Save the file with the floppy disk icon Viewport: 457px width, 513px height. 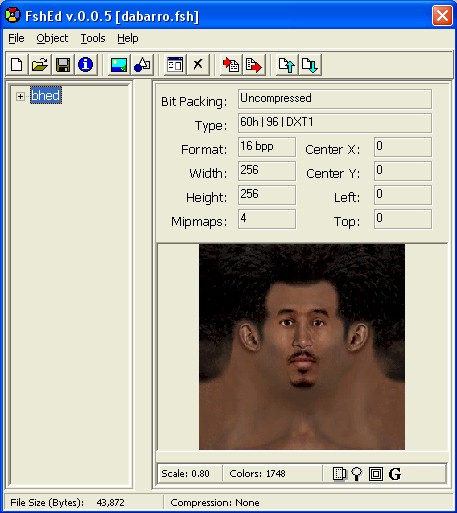pos(63,64)
